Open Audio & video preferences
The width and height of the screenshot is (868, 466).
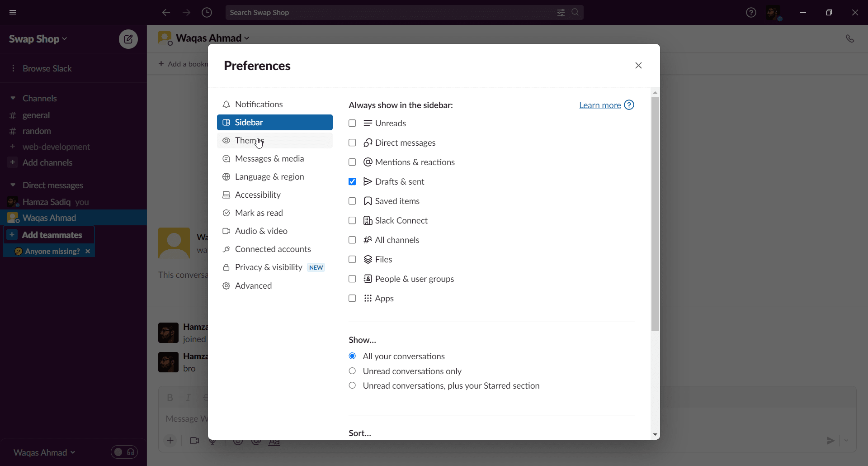275,231
